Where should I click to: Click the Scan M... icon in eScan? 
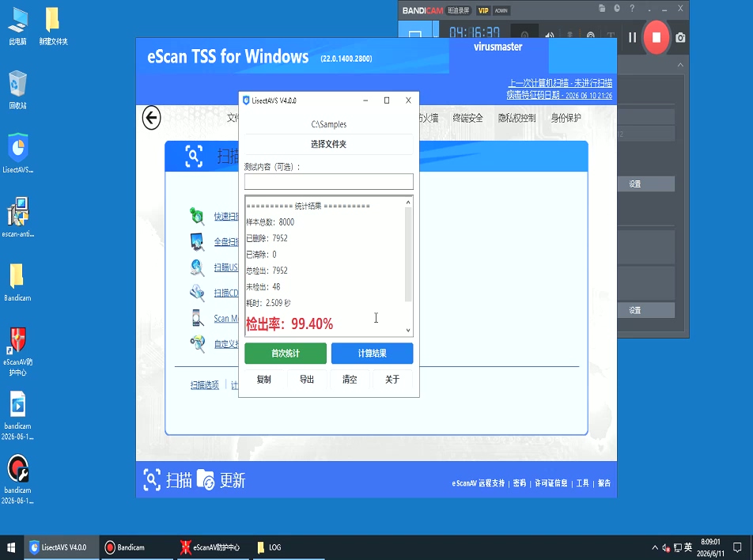click(x=197, y=318)
